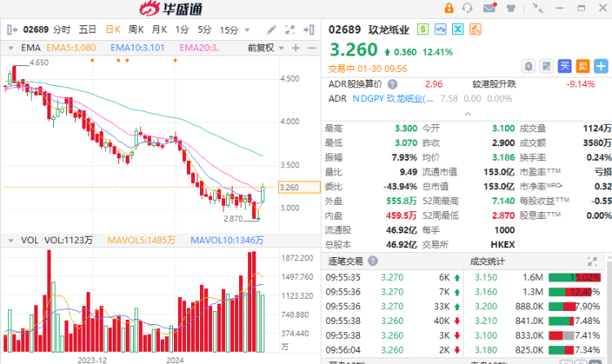
Task: Click the MAVOL5:1485万 label
Action: pyautogui.click(x=141, y=240)
